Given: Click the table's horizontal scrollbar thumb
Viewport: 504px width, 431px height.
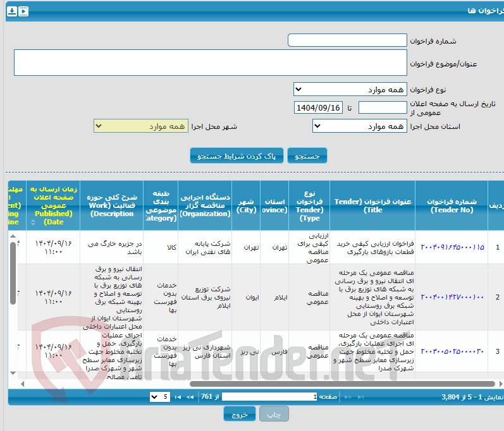Looking at the screenshot, I should [x=342, y=384].
